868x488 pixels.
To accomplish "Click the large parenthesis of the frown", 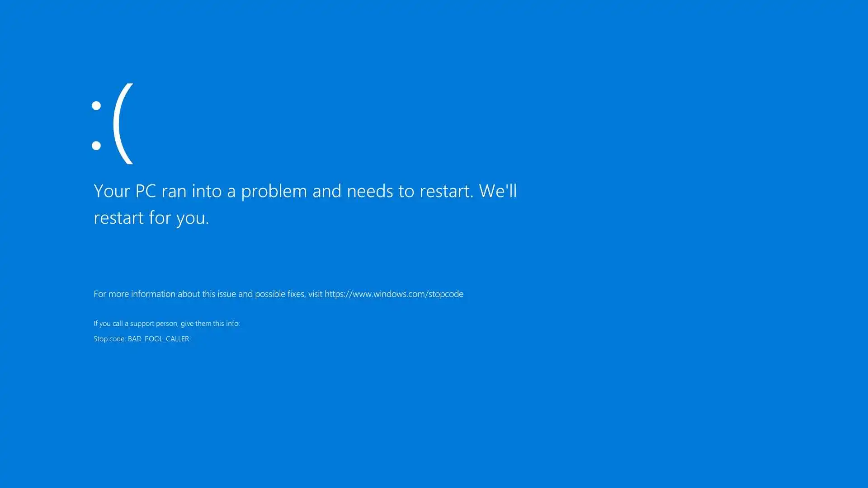I will coord(123,123).
